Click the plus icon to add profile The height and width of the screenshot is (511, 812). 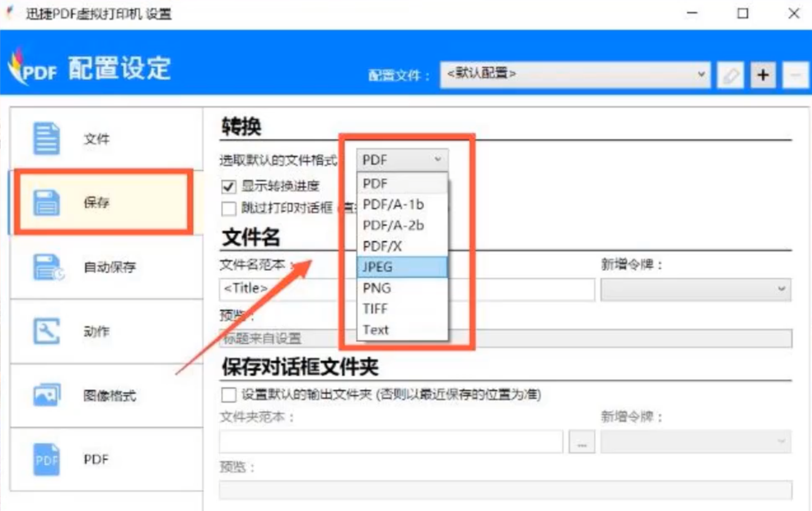click(763, 75)
